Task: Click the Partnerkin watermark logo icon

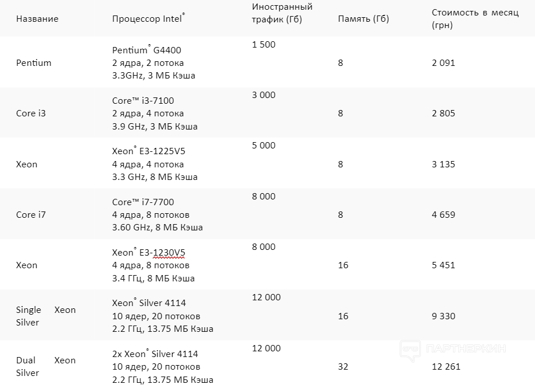Action: [409, 348]
